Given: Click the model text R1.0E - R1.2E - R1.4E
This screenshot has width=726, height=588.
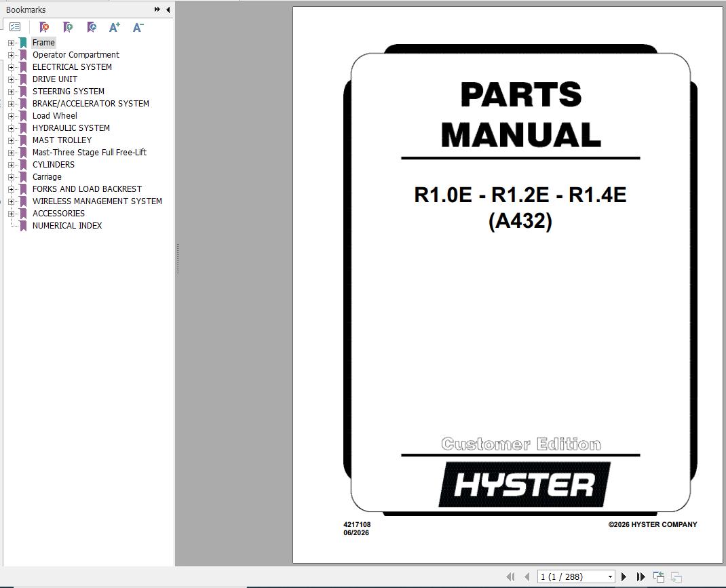Looking at the screenshot, I should point(520,195).
